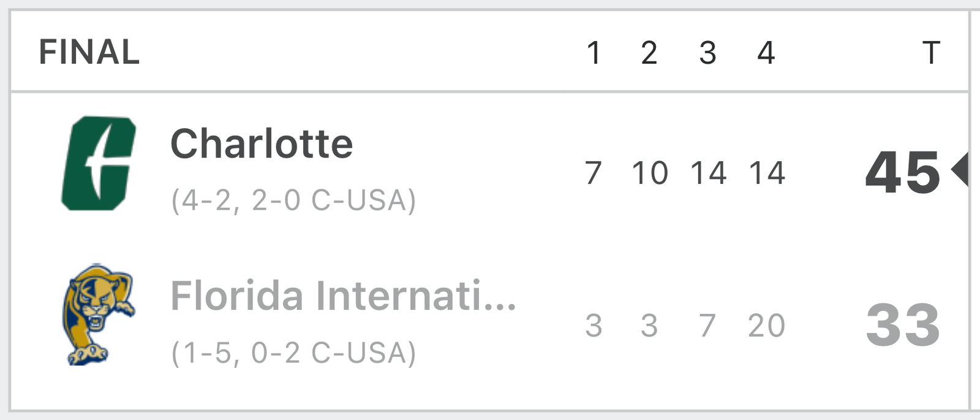The width and height of the screenshot is (980, 420).
Task: Select Charlotte's total score of 45
Action: click(903, 173)
